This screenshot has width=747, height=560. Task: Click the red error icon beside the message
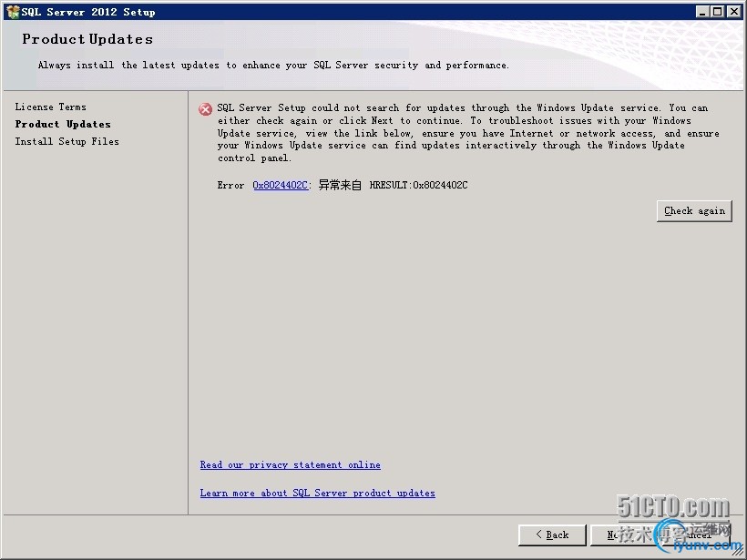[x=205, y=109]
